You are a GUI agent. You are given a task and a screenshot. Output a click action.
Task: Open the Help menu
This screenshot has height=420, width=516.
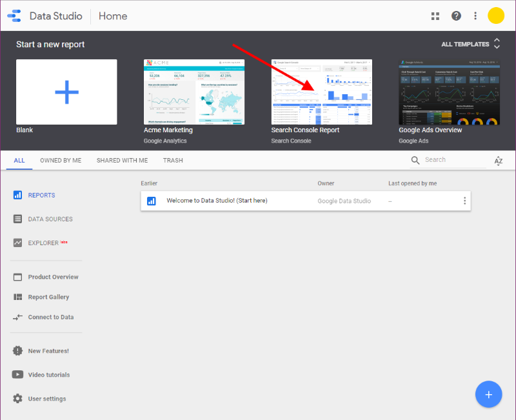coord(455,15)
